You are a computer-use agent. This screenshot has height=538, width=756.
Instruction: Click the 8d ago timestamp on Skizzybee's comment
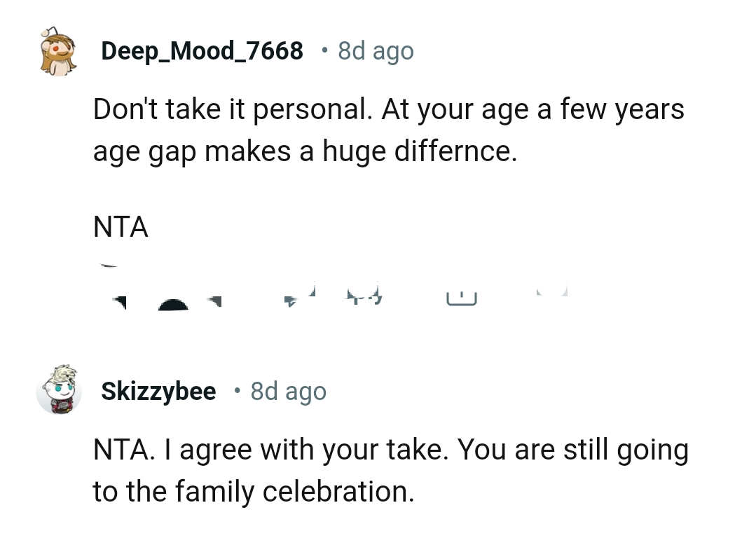[288, 391]
